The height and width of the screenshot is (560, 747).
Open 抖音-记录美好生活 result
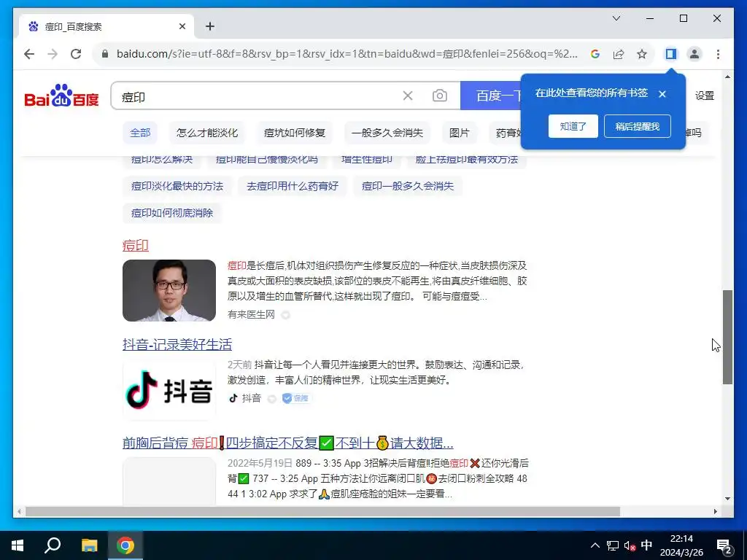coord(177,344)
